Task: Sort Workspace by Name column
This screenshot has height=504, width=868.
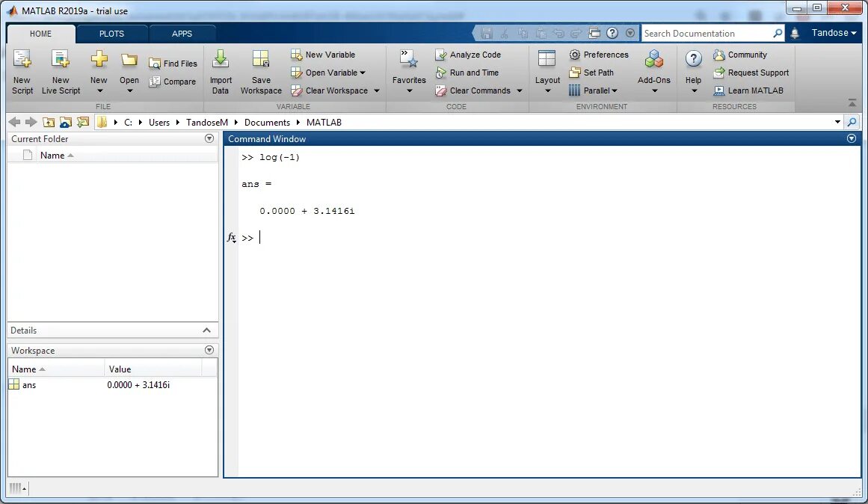Action: click(x=56, y=369)
